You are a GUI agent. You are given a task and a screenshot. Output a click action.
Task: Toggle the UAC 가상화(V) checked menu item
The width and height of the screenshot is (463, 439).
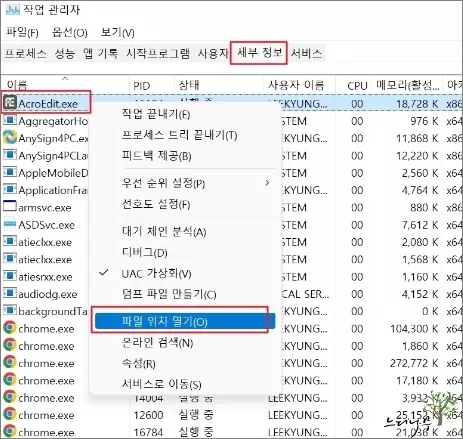185,274
